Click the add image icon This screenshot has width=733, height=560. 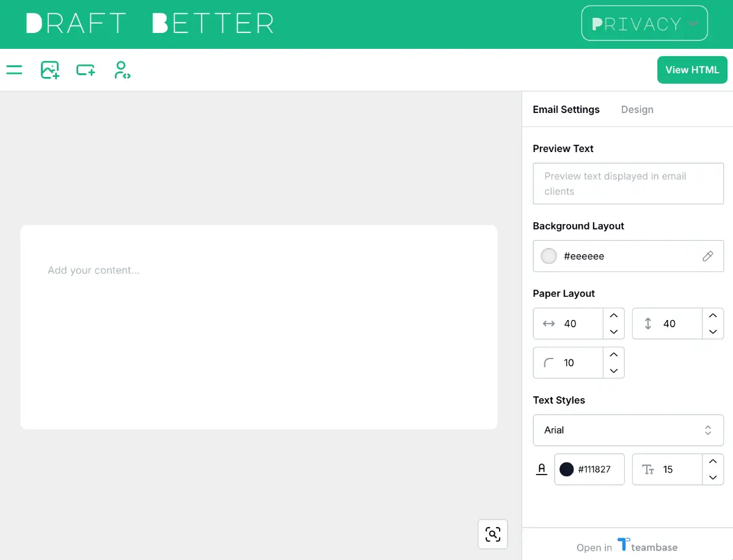(49, 70)
